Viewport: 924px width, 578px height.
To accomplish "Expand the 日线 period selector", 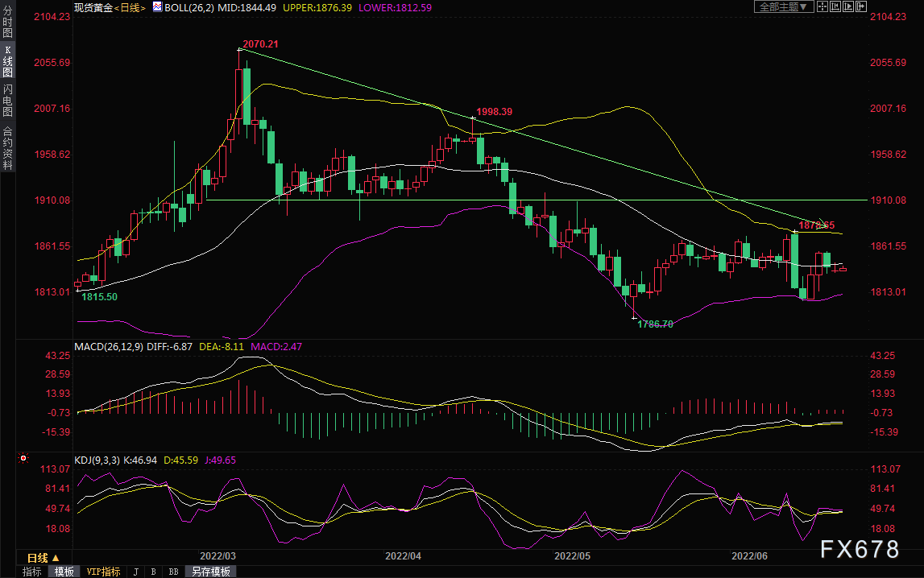I will [x=44, y=557].
